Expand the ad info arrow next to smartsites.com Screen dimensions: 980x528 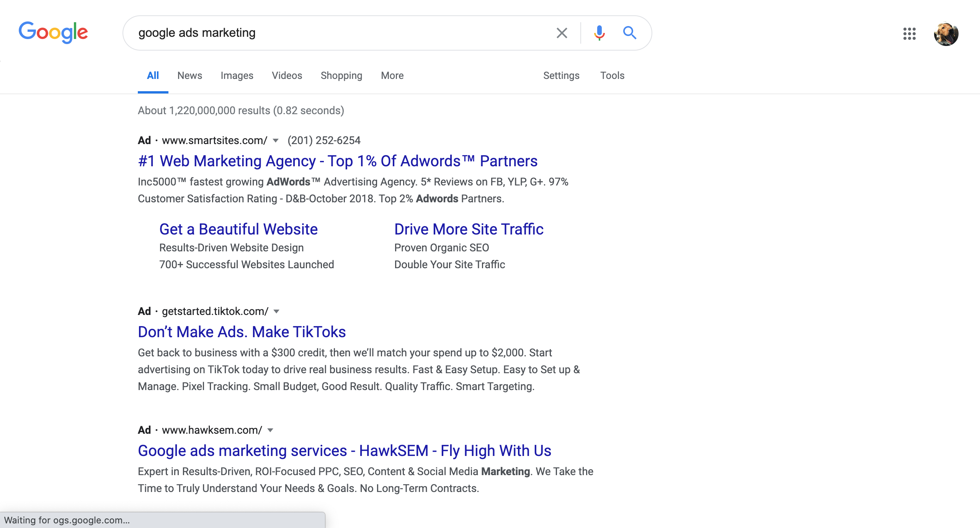(x=275, y=141)
